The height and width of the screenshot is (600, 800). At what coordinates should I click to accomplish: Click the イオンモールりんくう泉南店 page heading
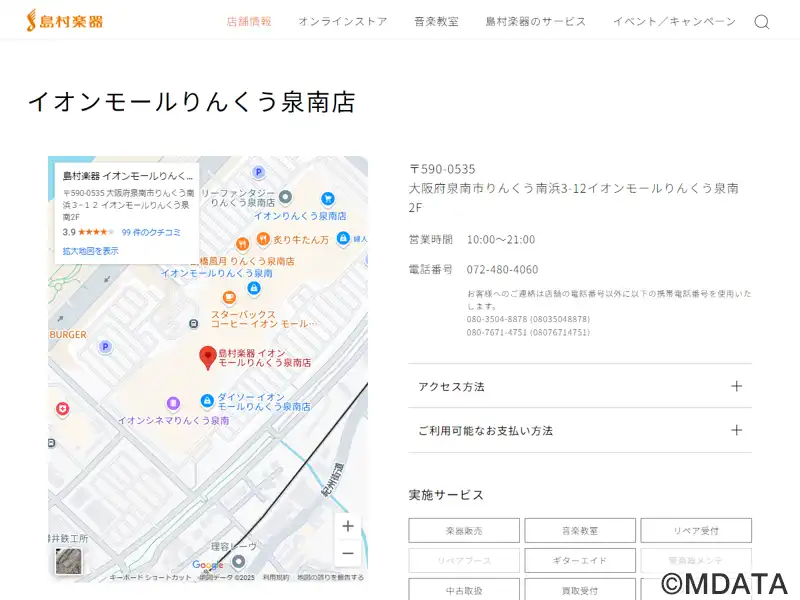point(191,102)
